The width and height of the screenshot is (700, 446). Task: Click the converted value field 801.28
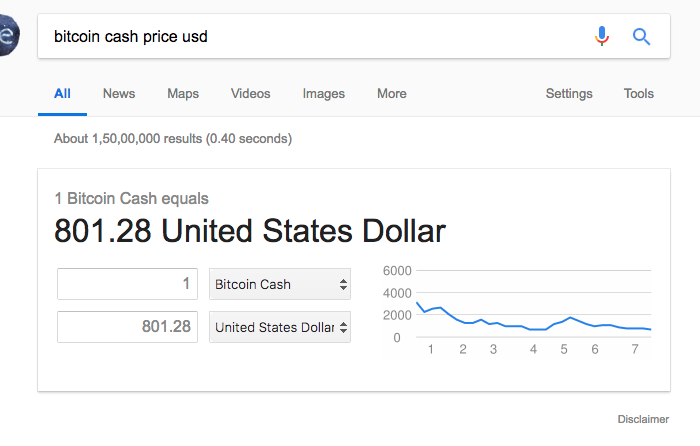pyautogui.click(x=127, y=327)
